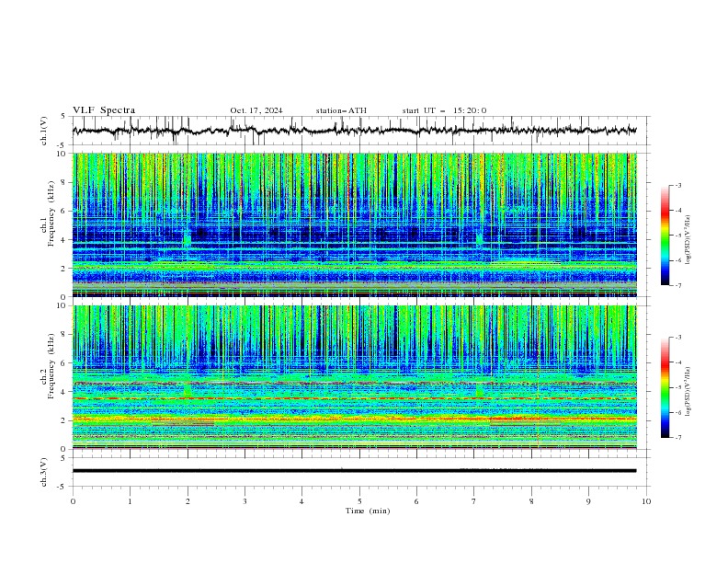Click the ch.2 spectrogram's "2" kHz tick label

pyautogui.click(x=65, y=420)
